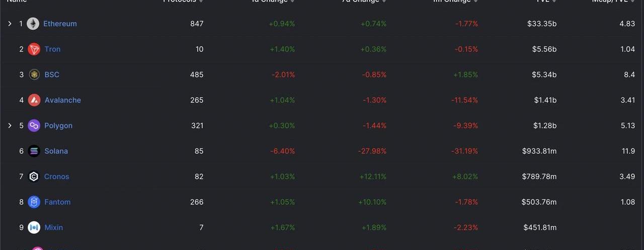Click the red Tron logo icon

[34, 49]
